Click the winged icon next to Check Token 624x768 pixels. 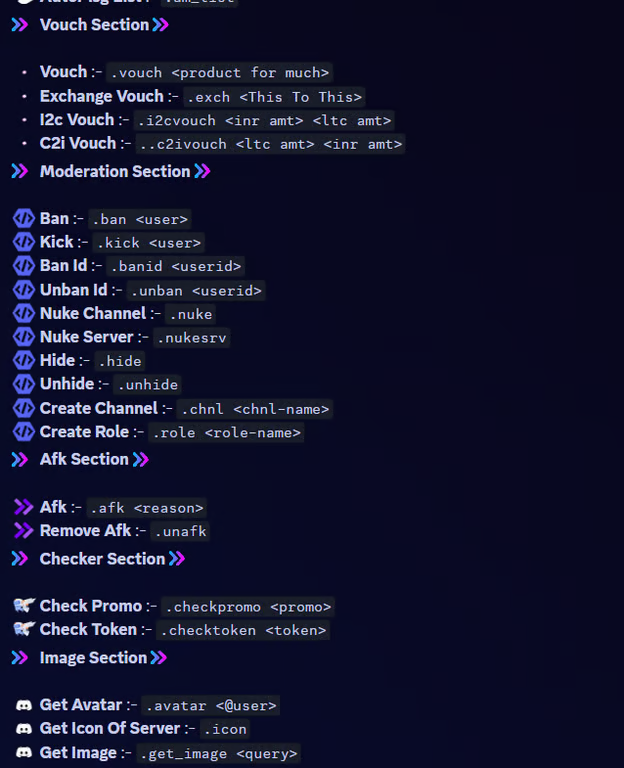[x=24, y=630]
